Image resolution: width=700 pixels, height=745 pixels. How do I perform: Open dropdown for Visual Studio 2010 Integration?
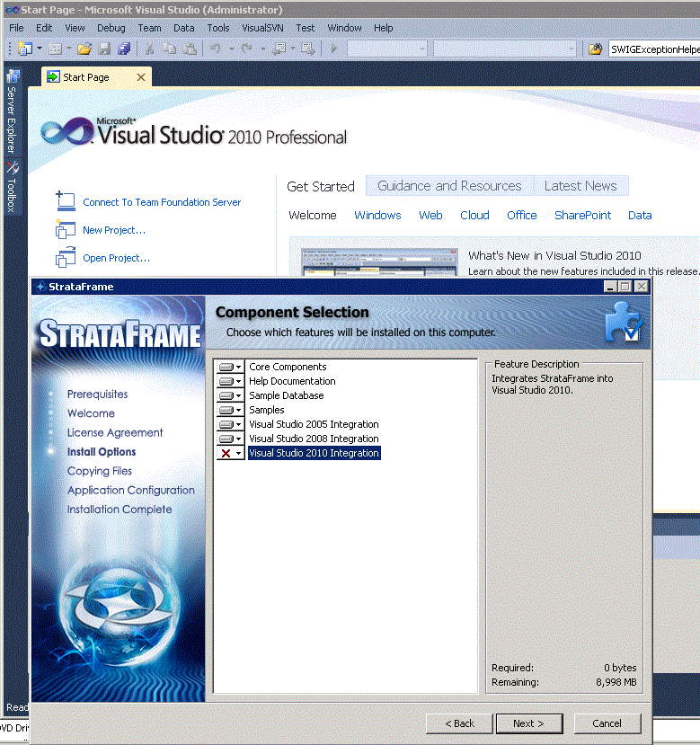coord(230,453)
